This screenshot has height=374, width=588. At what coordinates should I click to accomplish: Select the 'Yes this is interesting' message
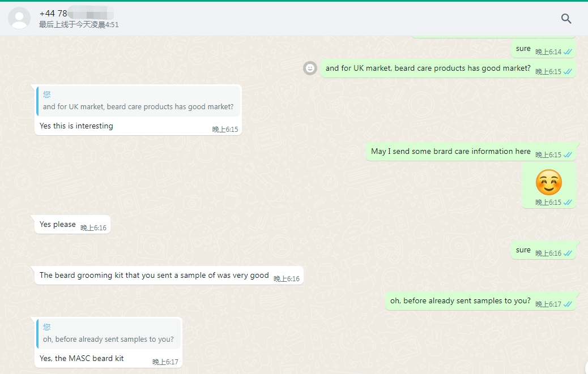click(x=76, y=126)
